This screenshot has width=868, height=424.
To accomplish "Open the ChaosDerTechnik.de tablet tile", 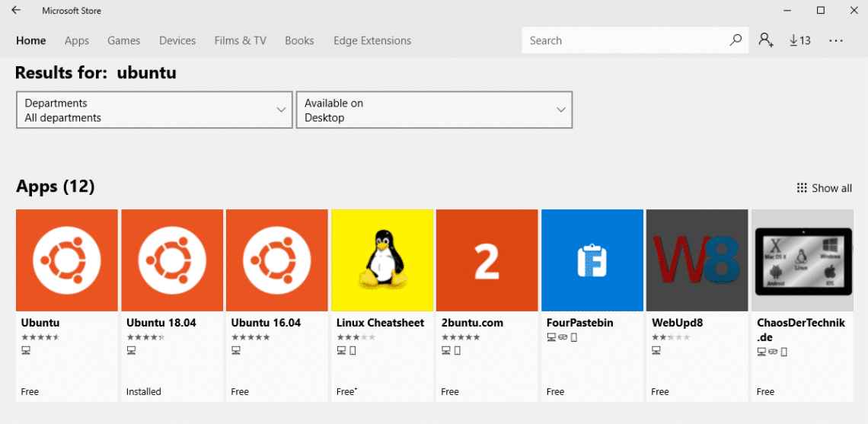I will click(802, 260).
